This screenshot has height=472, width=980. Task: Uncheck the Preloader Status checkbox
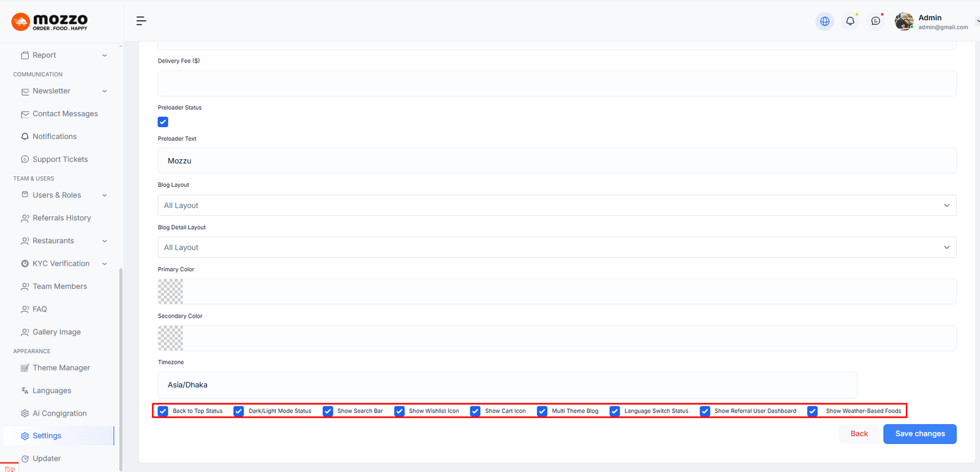coord(163,122)
